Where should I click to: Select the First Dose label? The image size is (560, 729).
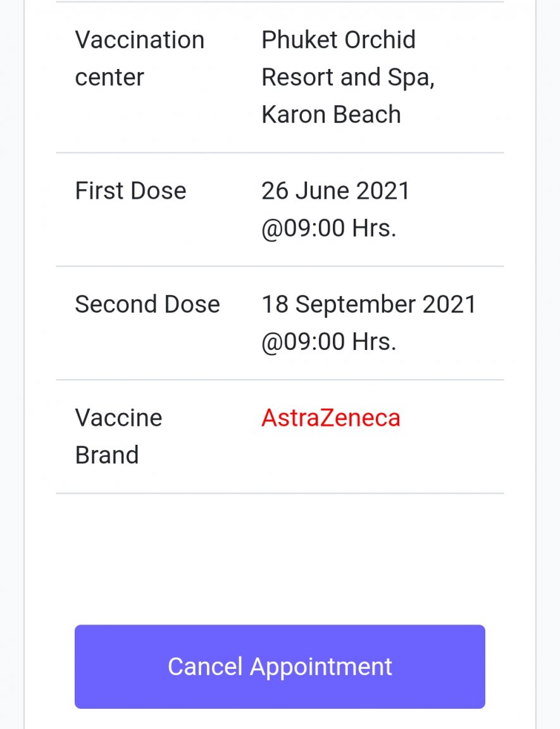[x=130, y=191]
